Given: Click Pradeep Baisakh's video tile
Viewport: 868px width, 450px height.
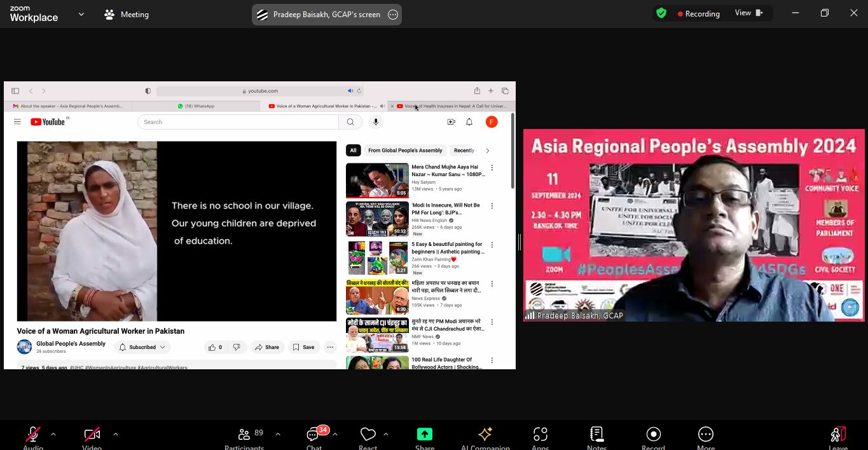Looking at the screenshot, I should coord(694,225).
